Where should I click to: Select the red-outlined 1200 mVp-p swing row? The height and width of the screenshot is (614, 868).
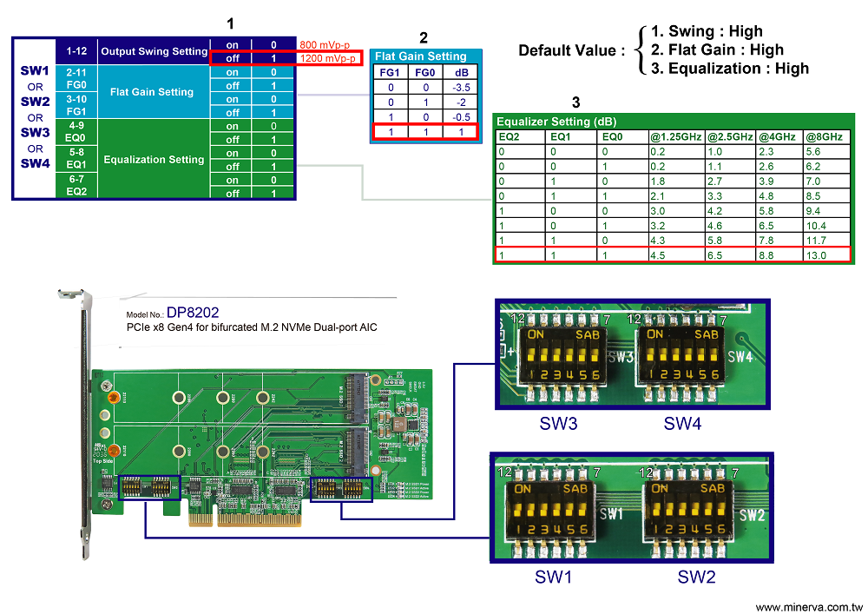286,58
